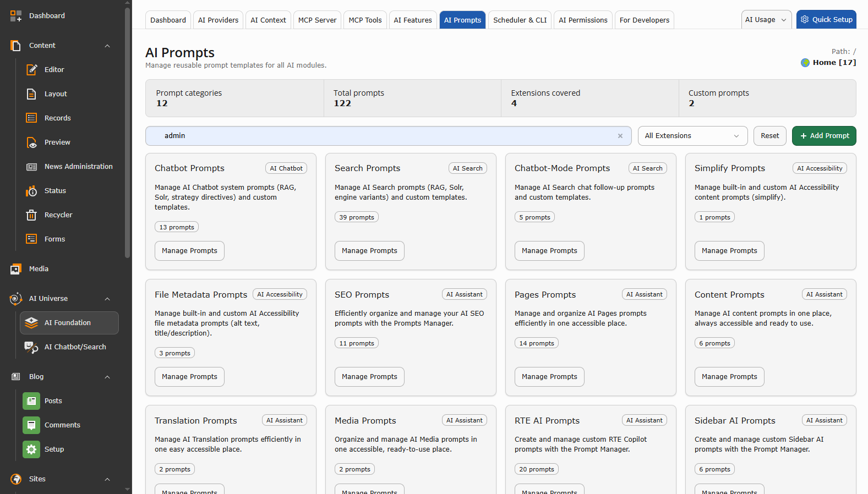Manage prompts for File Metadata Prompts
The height and width of the screenshot is (494, 868).
tap(189, 377)
